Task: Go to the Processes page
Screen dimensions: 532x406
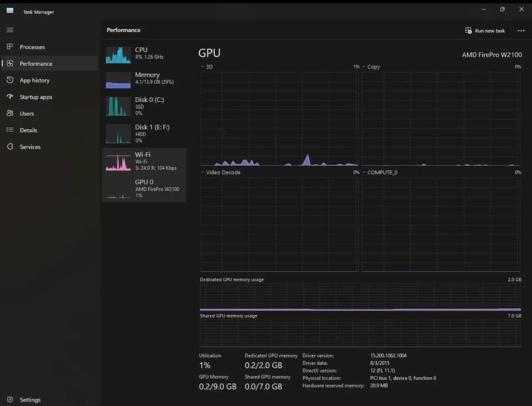Action: point(32,47)
